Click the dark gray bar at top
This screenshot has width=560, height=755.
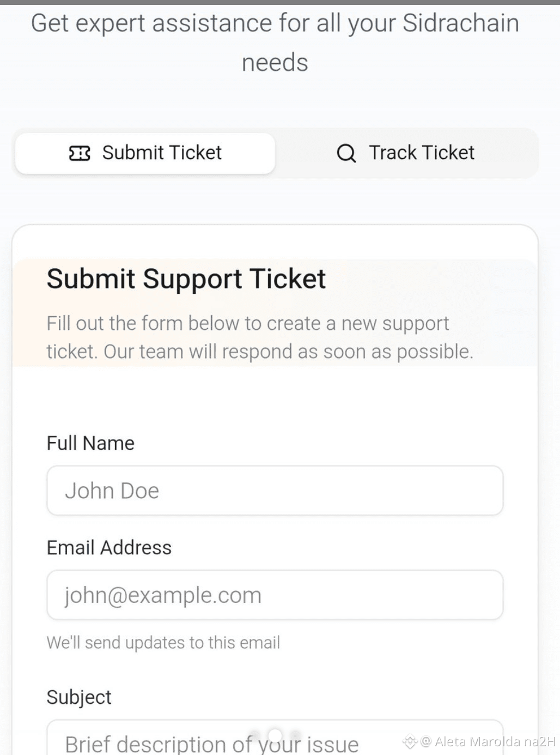tap(280, 2)
